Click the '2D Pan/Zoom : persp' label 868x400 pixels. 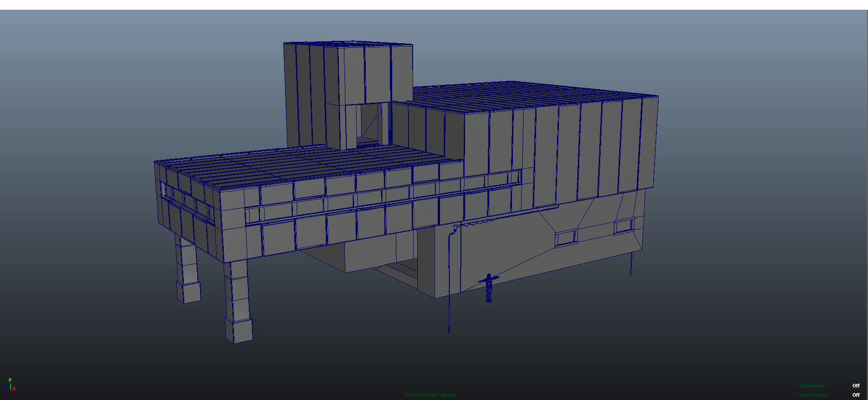tap(430, 395)
